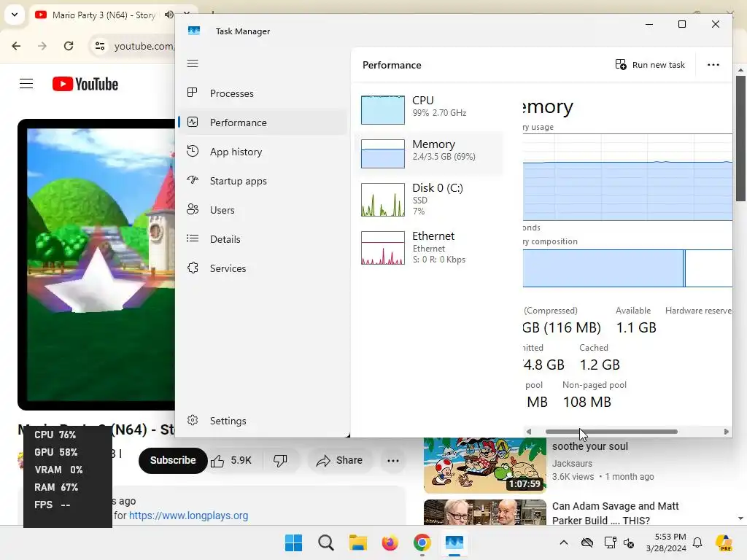Open the notifications bell

tap(697, 542)
